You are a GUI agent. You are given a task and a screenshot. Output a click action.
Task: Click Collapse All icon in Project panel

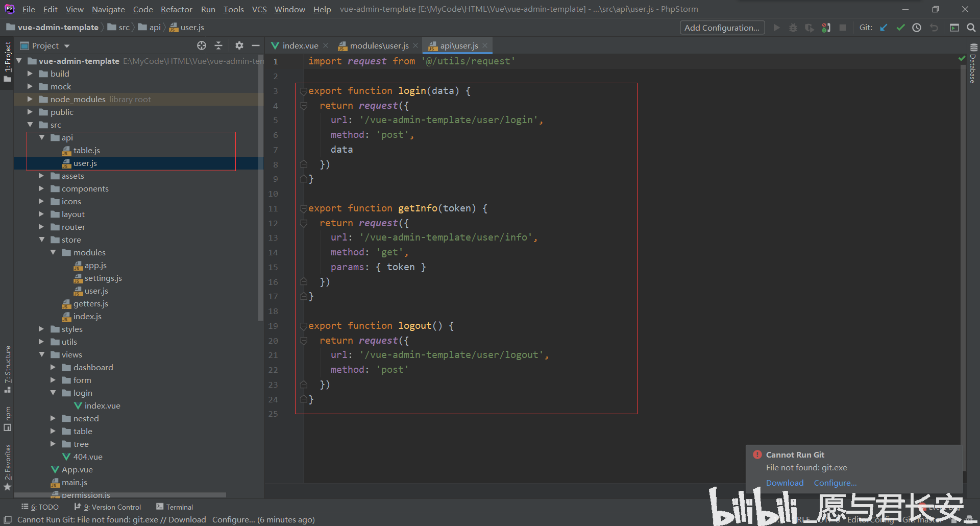pyautogui.click(x=218, y=45)
